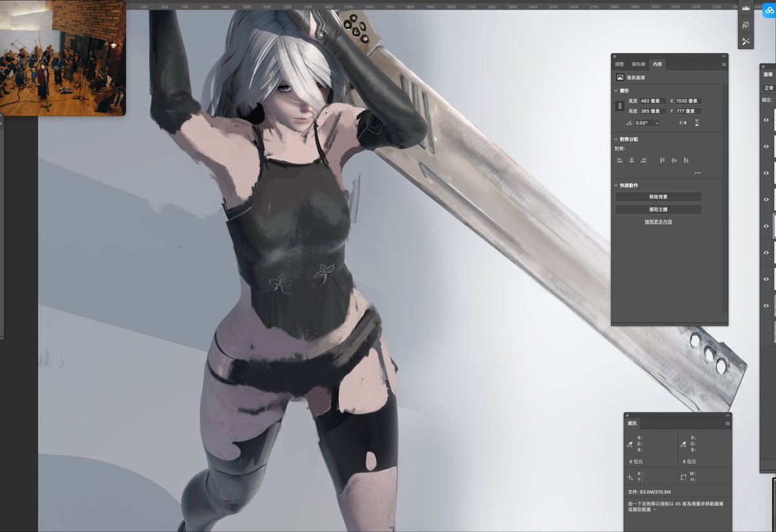Screen dimensions: 776x532
Task: Select the 內容 tab
Action: click(x=657, y=65)
